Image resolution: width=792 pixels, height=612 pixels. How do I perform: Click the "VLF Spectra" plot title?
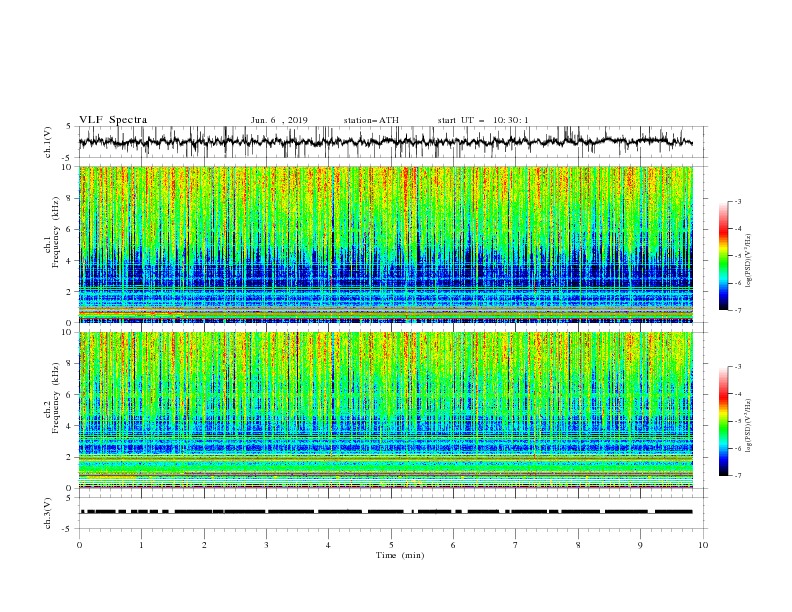pyautogui.click(x=113, y=120)
